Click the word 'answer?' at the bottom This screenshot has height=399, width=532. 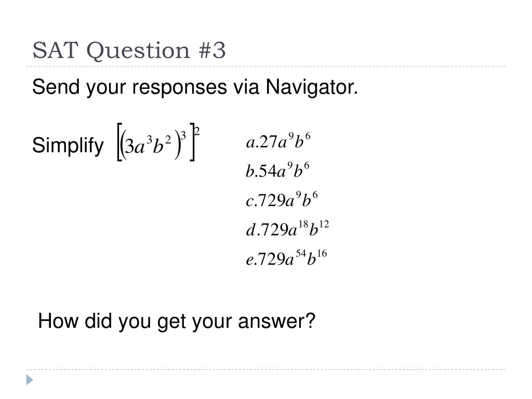click(277, 321)
